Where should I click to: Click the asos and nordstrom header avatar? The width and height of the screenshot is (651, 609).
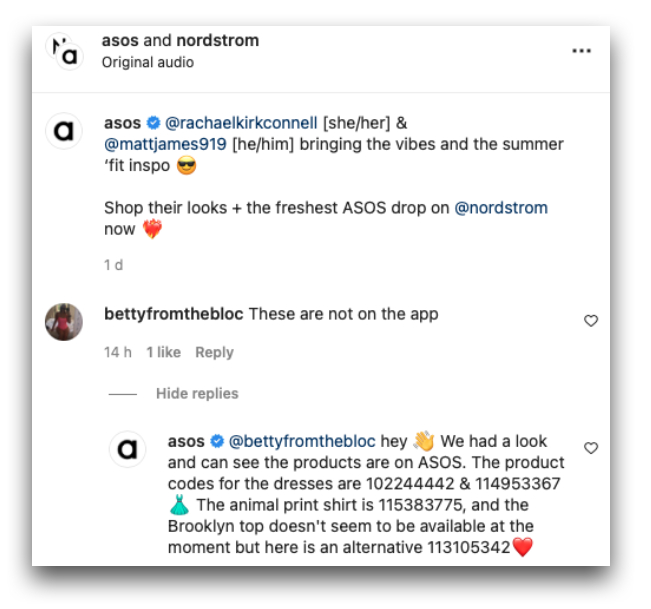pos(65,51)
